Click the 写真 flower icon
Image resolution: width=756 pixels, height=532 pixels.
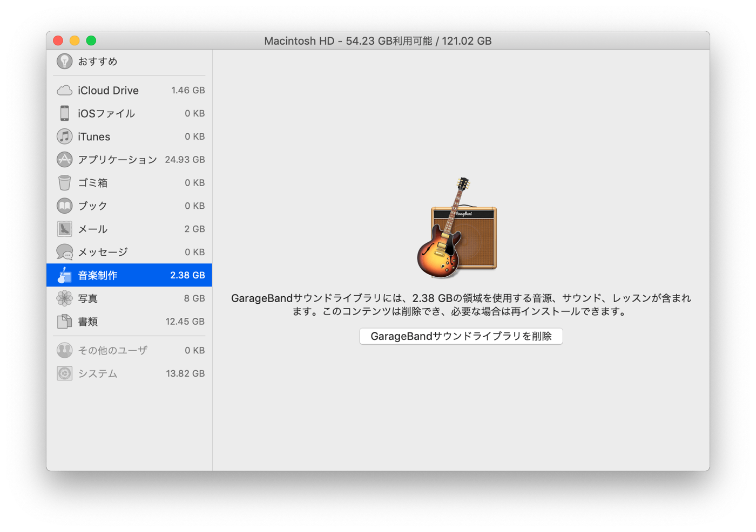click(64, 298)
